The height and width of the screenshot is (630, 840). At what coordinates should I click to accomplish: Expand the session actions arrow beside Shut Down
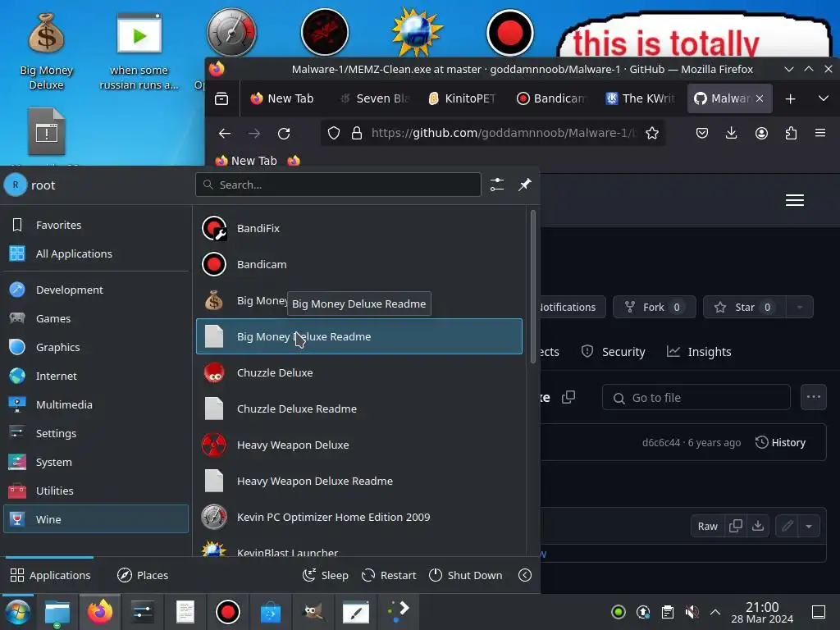[525, 575]
